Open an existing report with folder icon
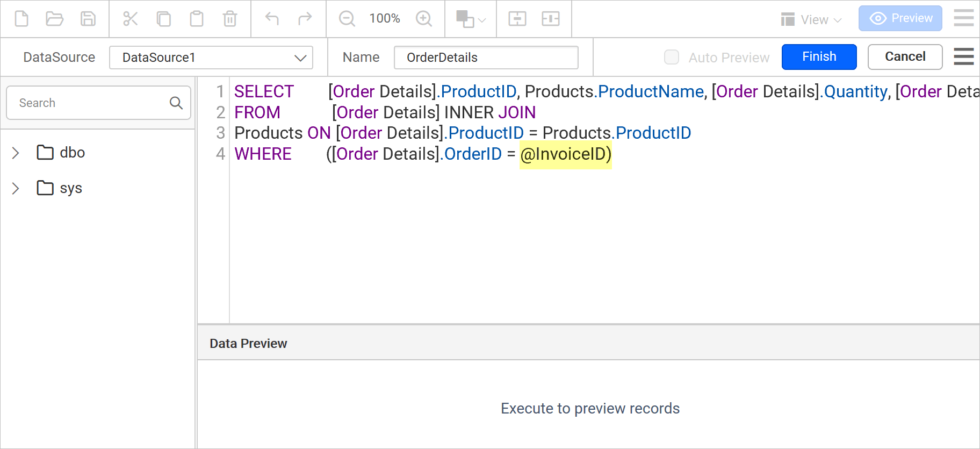980x449 pixels. (x=54, y=19)
